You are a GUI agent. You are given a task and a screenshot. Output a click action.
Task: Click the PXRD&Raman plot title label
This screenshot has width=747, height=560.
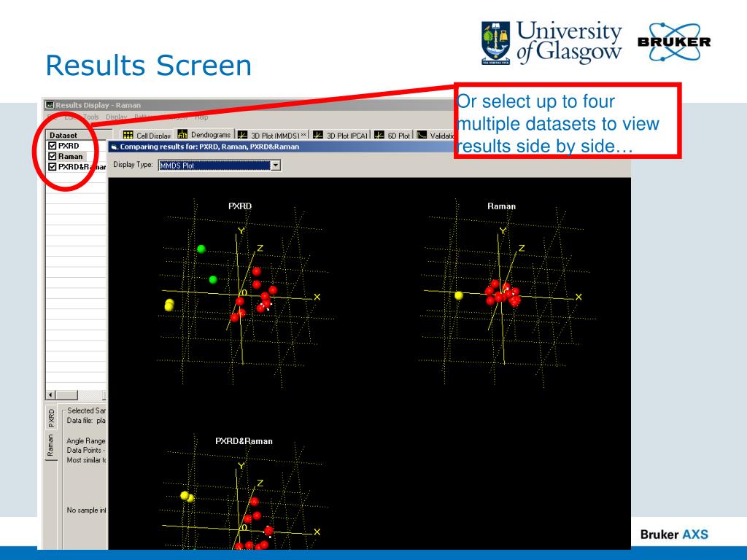pos(244,441)
